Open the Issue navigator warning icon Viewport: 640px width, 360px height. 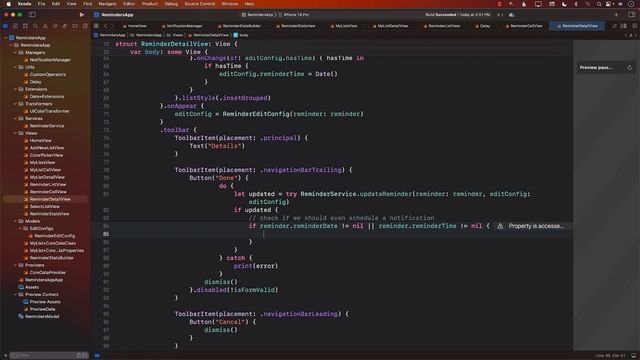pos(45,26)
